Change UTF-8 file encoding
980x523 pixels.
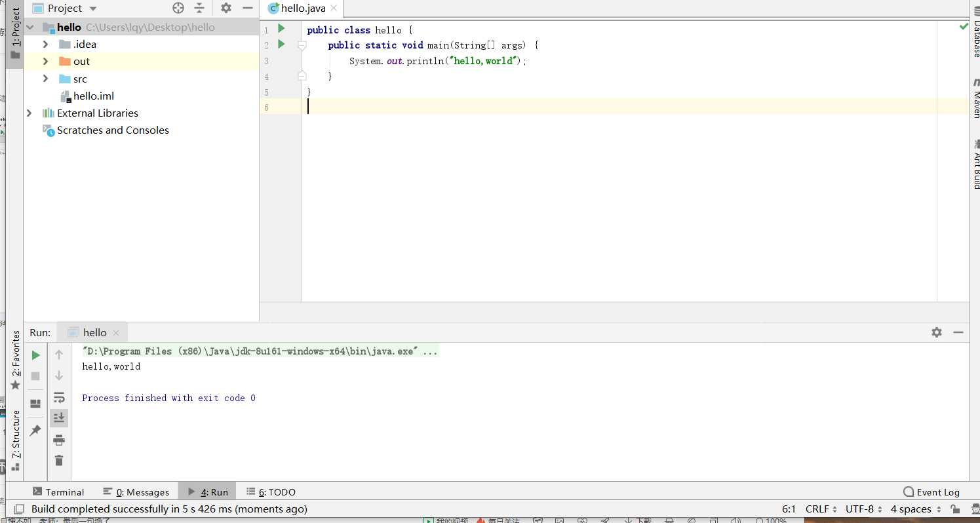tap(864, 509)
